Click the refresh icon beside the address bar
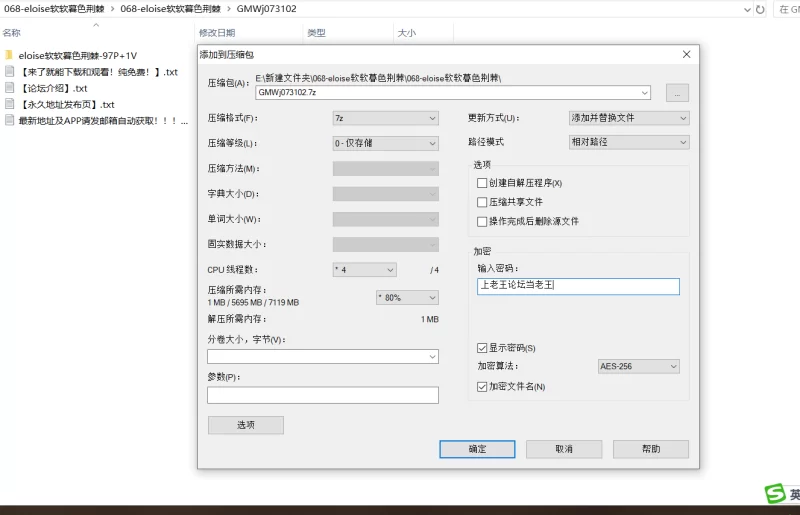This screenshot has height=515, width=800. 761,9
